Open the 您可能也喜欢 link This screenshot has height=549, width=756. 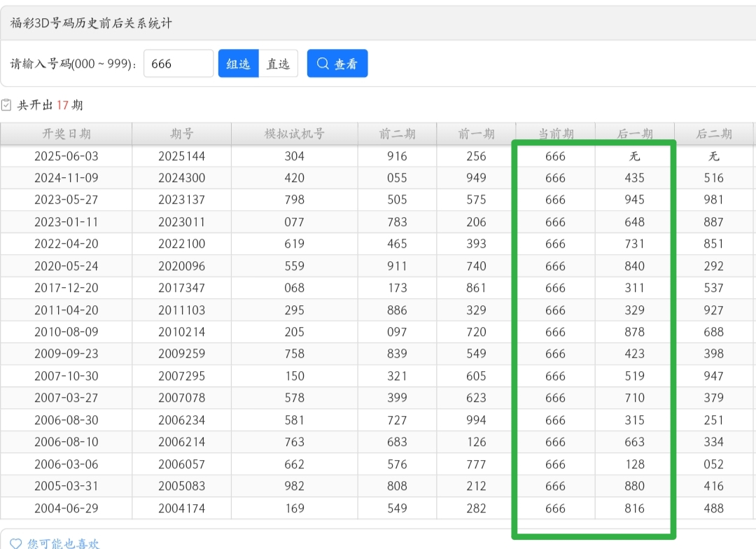(63, 543)
